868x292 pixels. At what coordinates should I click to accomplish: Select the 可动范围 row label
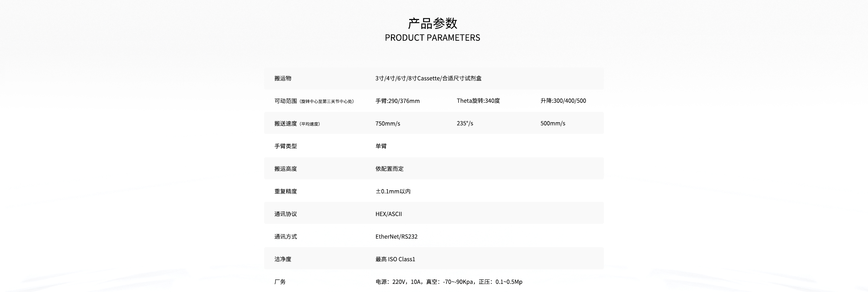coord(285,101)
